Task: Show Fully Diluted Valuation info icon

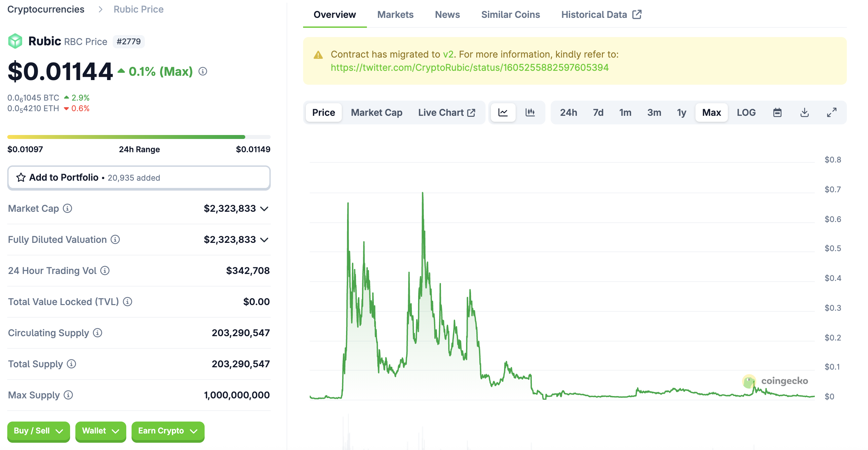Action: [x=115, y=240]
